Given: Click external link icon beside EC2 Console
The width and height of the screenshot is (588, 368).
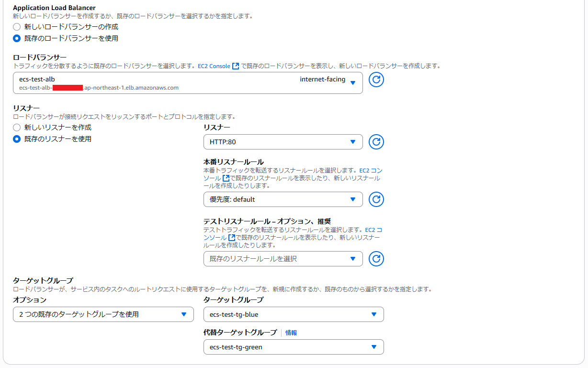Looking at the screenshot, I should [x=236, y=66].
